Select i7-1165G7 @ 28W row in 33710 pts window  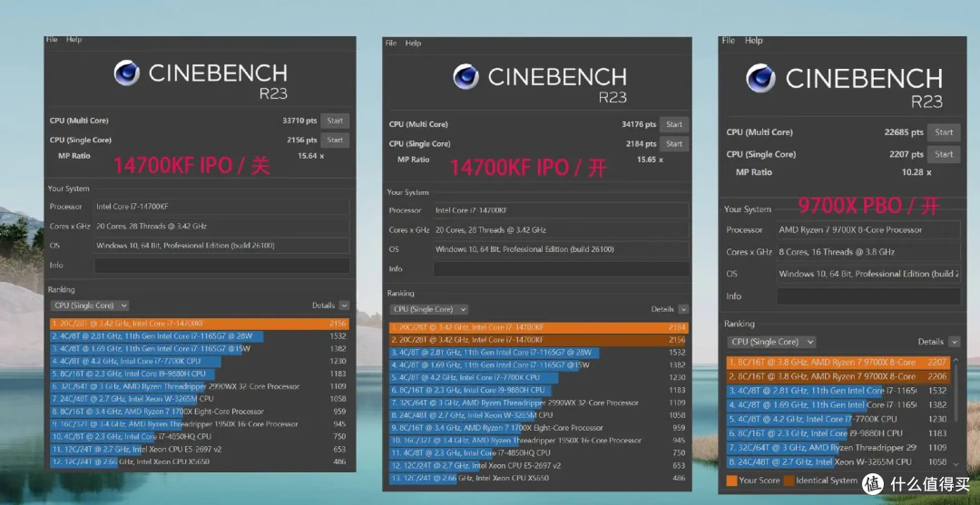200,335
